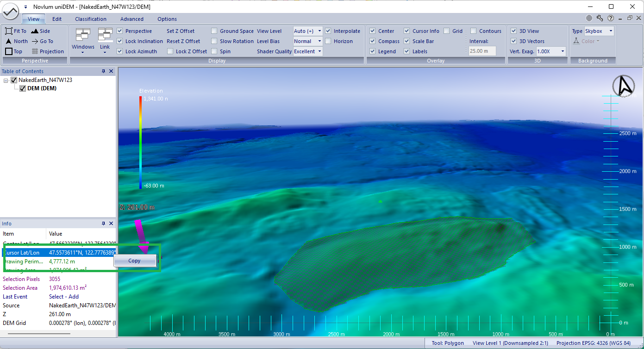The image size is (644, 349).
Task: Enable the Horizon checkbox
Action: [328, 41]
